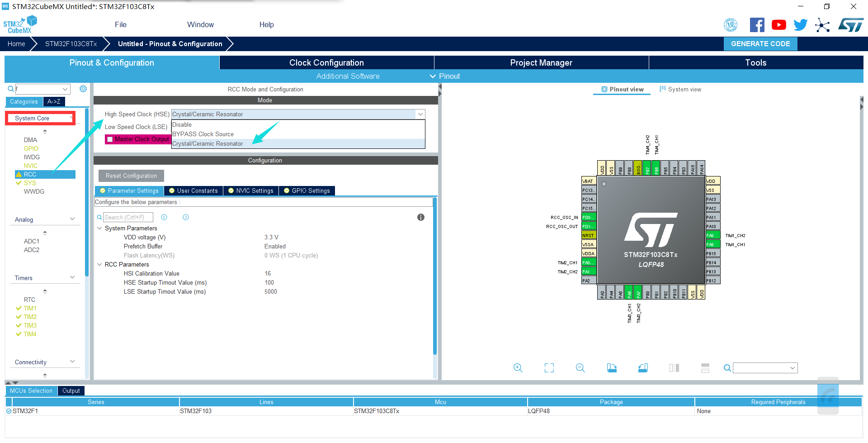Collapse the System Parameters group
The height and width of the screenshot is (443, 868).
[99, 228]
